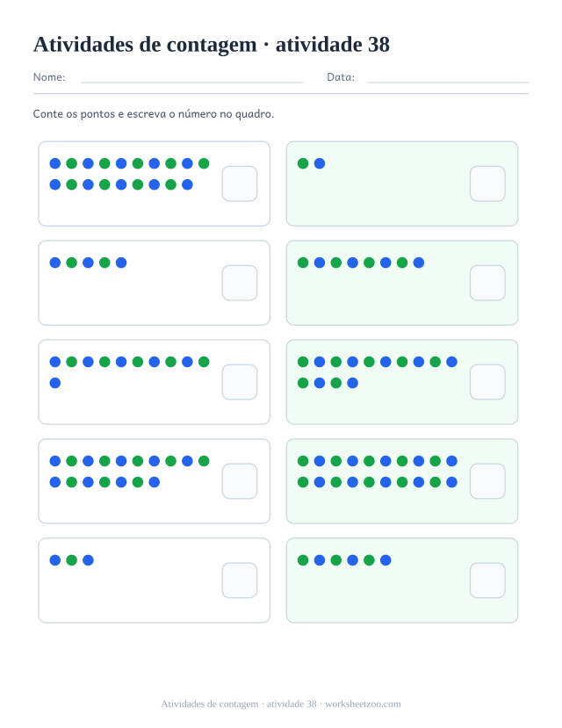The height and width of the screenshot is (728, 562).
Task: Click the first blue dot in three-dot card
Action: pyautogui.click(x=55, y=560)
